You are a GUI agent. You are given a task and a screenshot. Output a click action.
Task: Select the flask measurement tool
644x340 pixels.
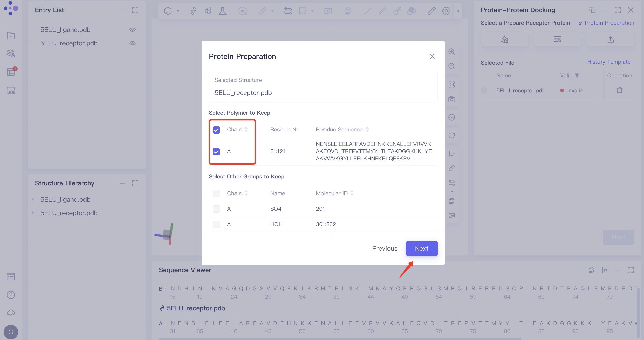pos(222,11)
